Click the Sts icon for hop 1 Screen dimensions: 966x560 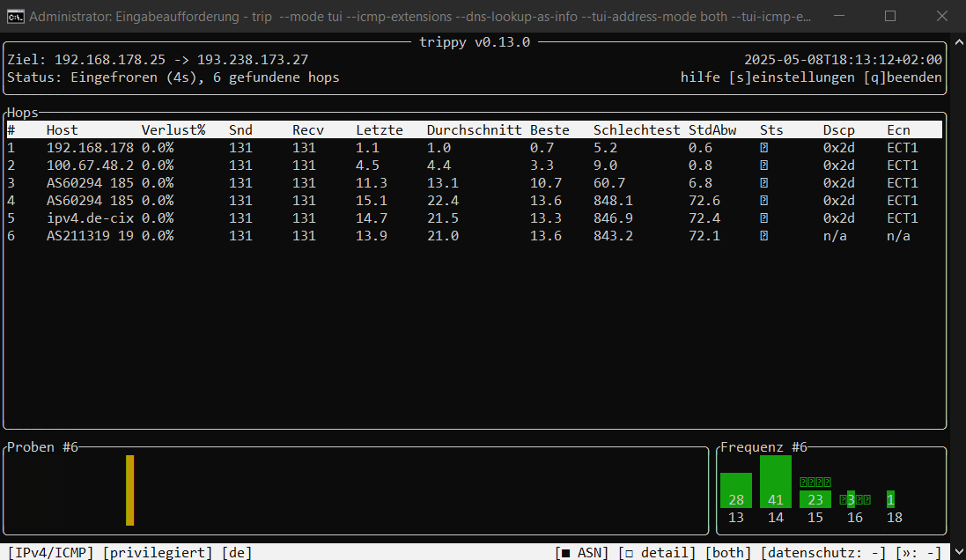(764, 148)
